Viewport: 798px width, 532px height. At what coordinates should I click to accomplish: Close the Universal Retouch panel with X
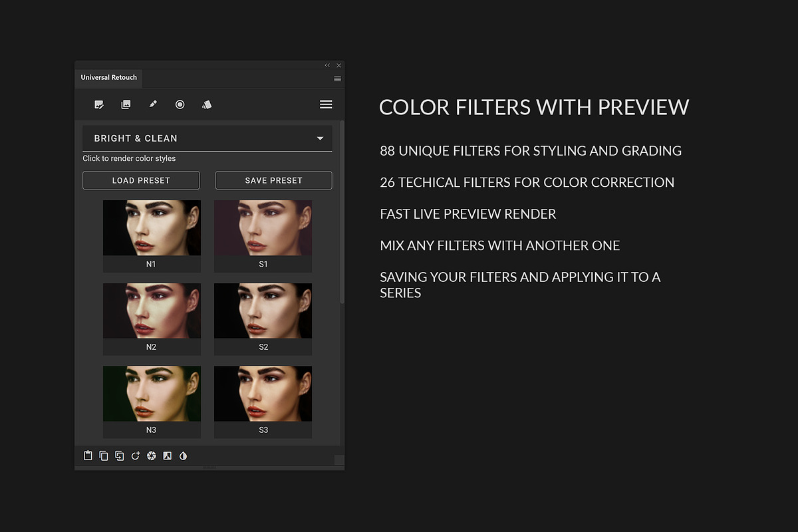pyautogui.click(x=338, y=65)
